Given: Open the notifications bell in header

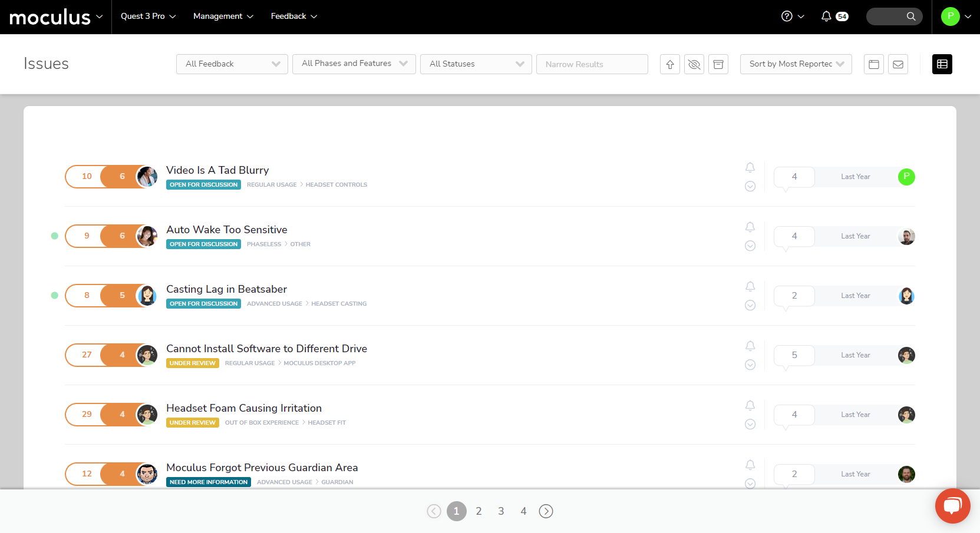Looking at the screenshot, I should click(827, 16).
